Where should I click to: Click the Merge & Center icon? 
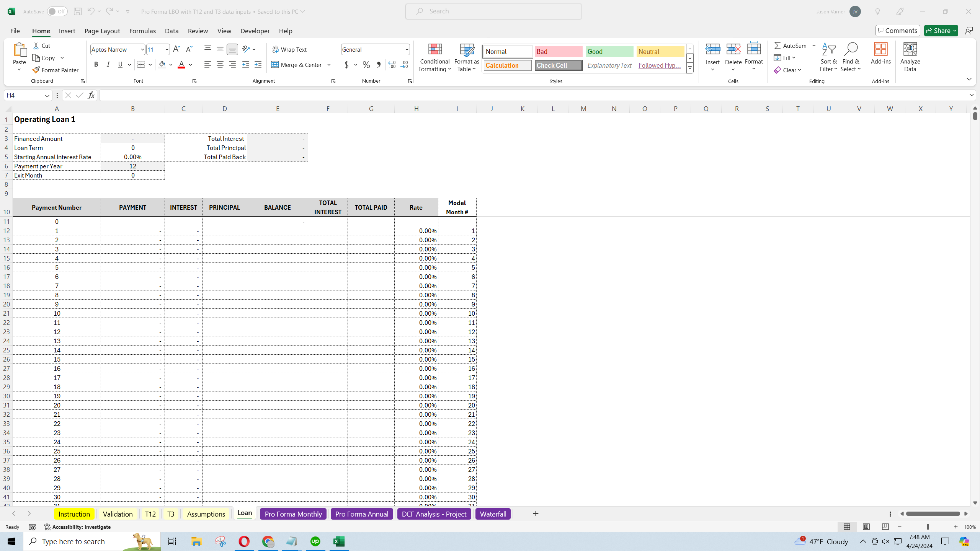click(x=275, y=65)
